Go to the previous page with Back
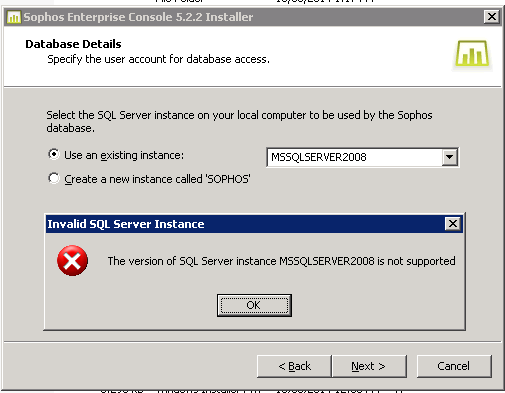Viewport: 505px width, 393px height. [294, 366]
